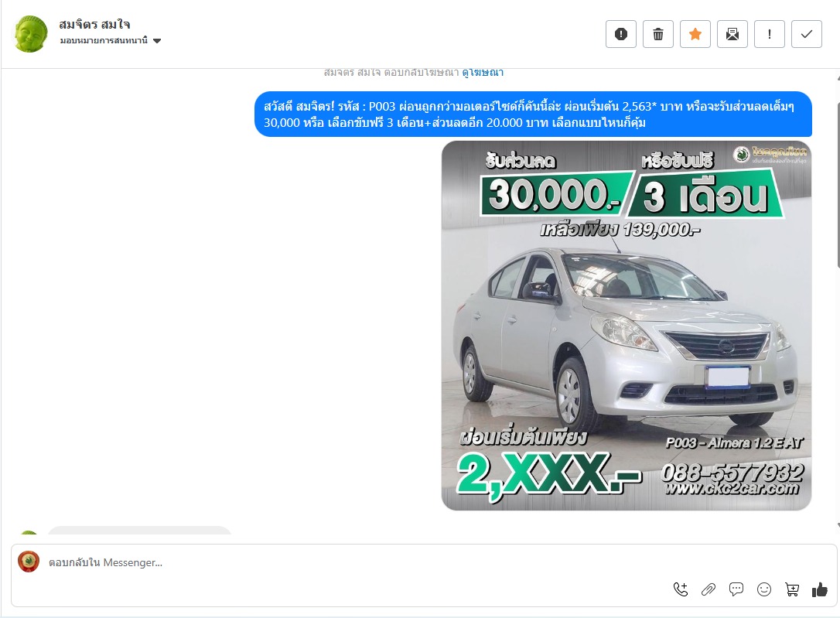The width and height of the screenshot is (840, 618).
Task: Open ดูโฆษณา ad link
Action: point(483,72)
